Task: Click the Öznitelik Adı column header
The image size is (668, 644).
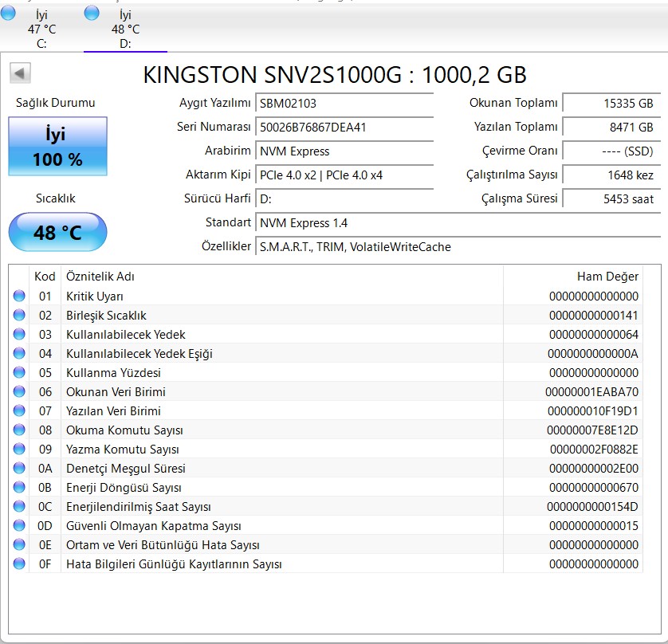Action: [100, 277]
